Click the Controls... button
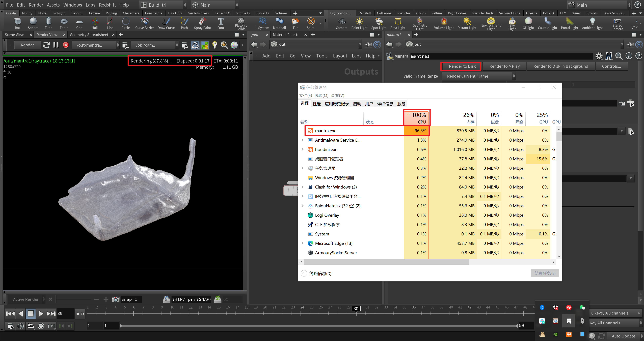 tap(611, 66)
